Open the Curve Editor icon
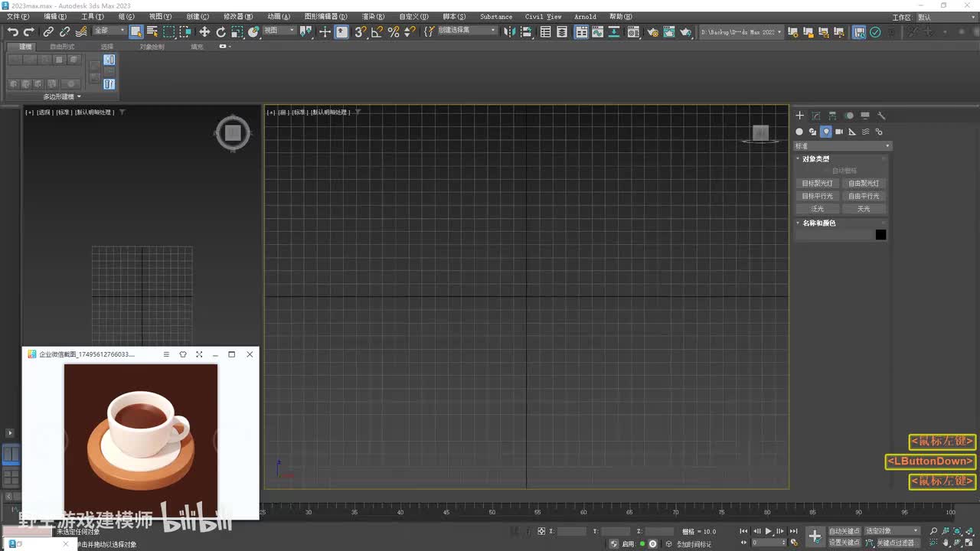Viewport: 980px width, 551px height. pyautogui.click(x=598, y=31)
